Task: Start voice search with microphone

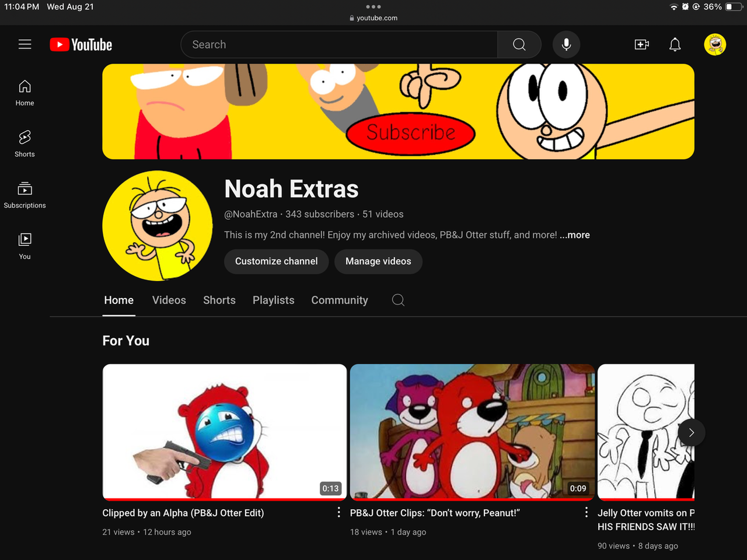Action: [x=566, y=45]
